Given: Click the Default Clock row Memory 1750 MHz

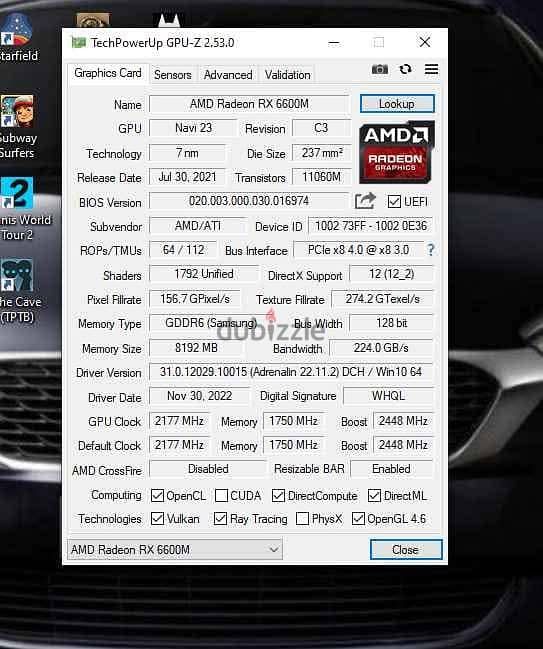Looking at the screenshot, I should pyautogui.click(x=293, y=445).
